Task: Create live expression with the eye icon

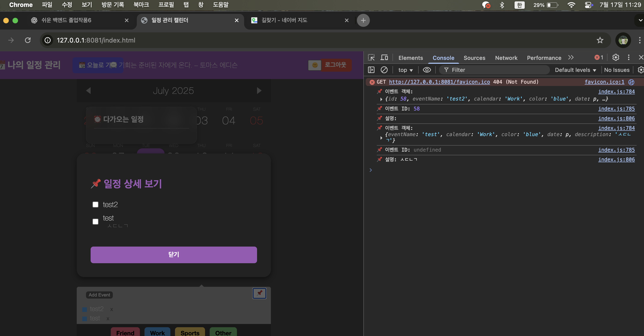Action: 427,70
